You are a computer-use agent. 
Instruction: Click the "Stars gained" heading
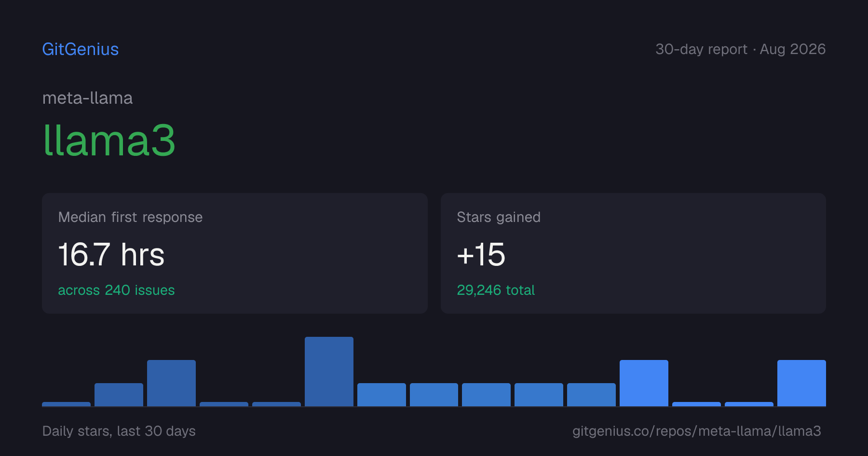(499, 217)
